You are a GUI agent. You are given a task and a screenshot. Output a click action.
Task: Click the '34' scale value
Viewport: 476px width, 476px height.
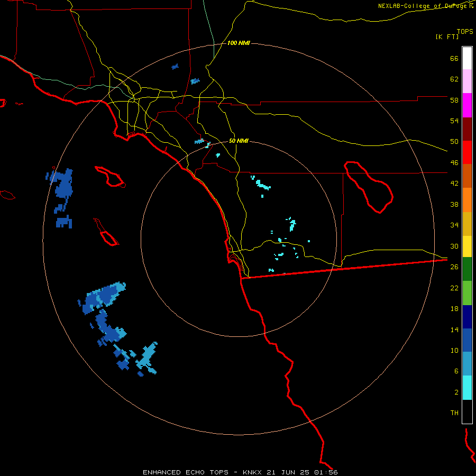coord(454,225)
